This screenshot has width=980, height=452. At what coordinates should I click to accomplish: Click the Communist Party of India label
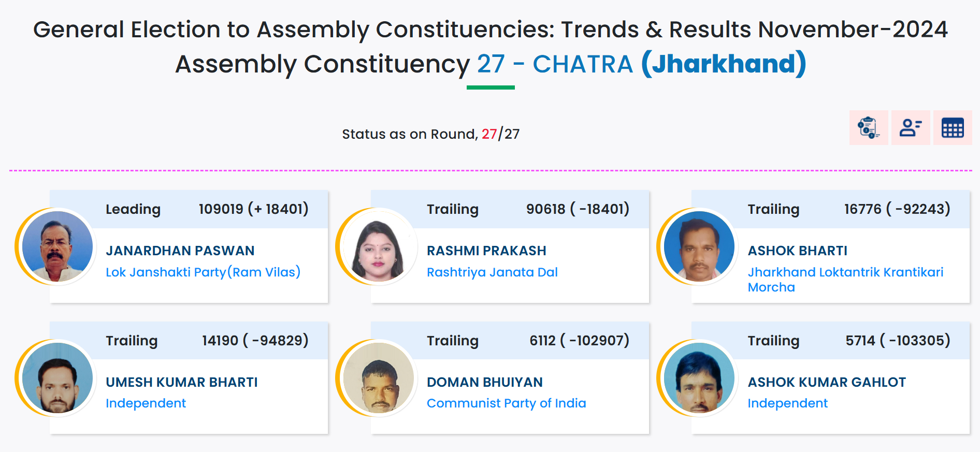[506, 403]
